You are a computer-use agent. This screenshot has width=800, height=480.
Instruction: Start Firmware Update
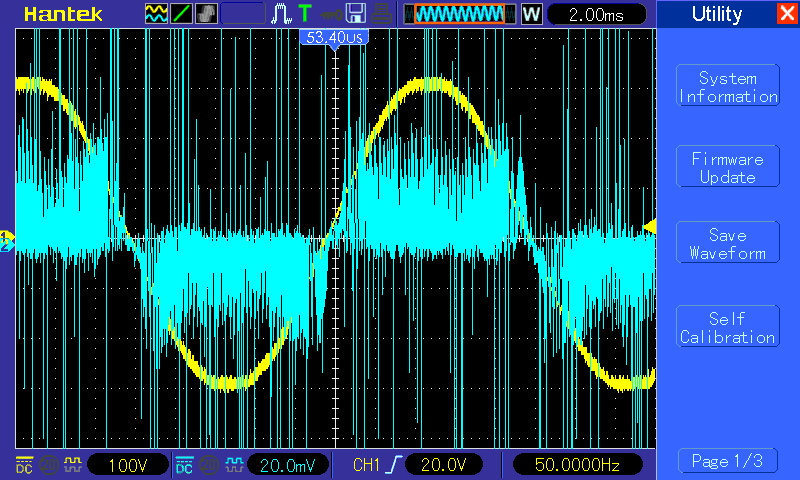(x=727, y=168)
